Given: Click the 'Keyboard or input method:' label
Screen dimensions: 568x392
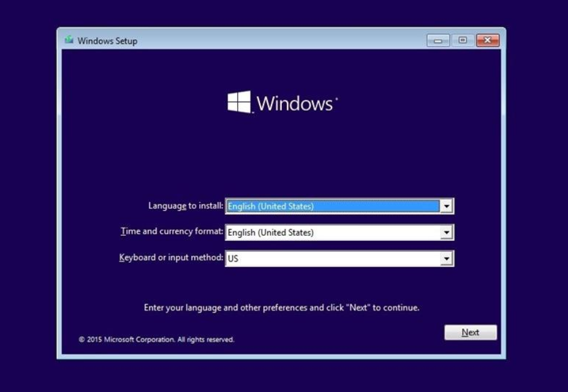Looking at the screenshot, I should point(172,258).
